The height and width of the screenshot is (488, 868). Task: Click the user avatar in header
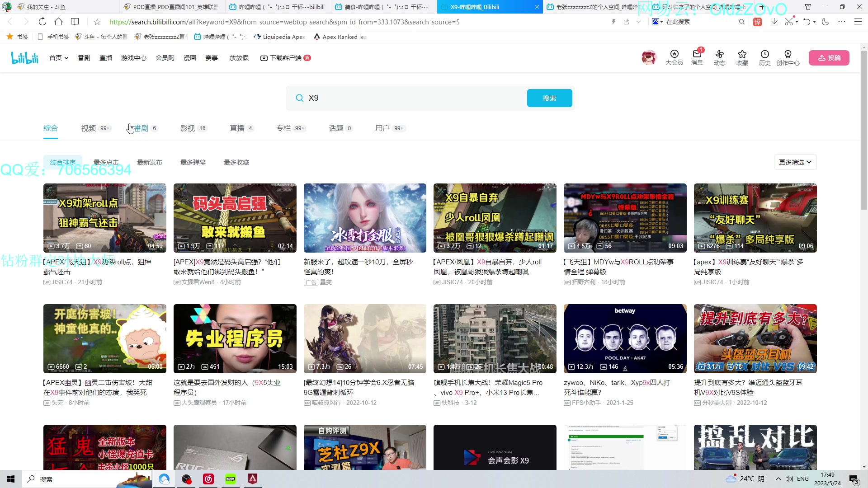point(649,57)
